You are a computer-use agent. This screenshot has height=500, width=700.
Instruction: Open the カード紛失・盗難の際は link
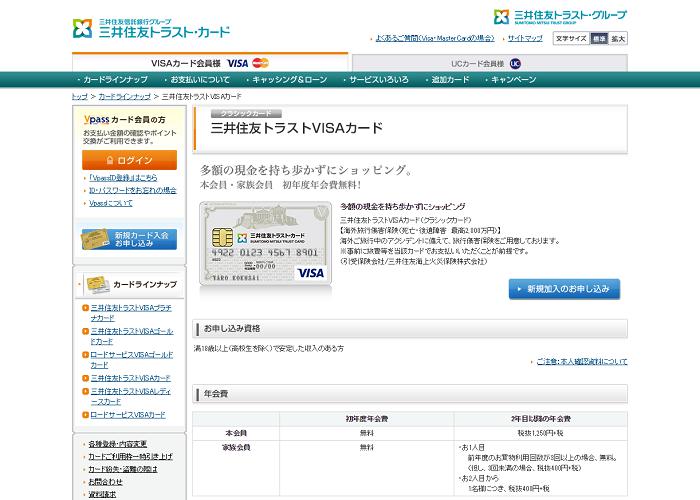(123, 469)
